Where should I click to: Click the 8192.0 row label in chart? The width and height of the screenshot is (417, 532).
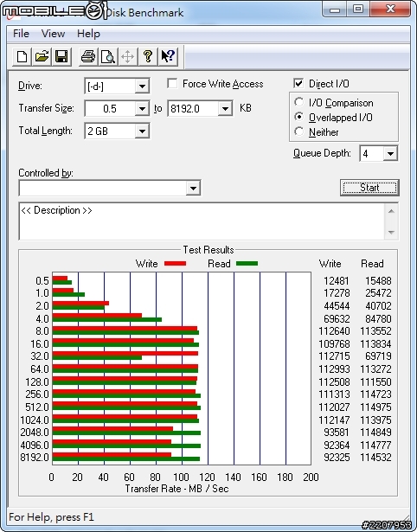[35, 458]
